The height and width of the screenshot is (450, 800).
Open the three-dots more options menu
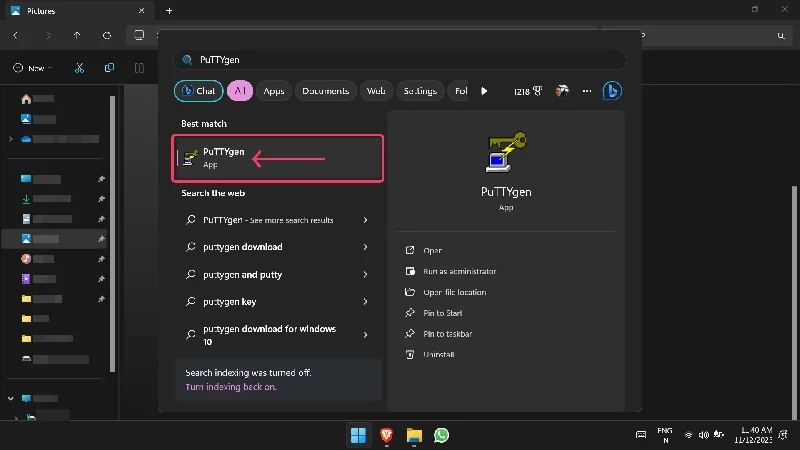587,91
